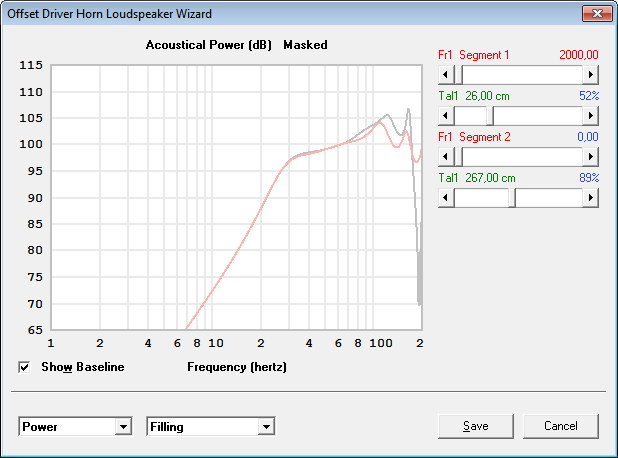This screenshot has width=618, height=458.
Task: Click the 0,00 value text
Action: 588,137
